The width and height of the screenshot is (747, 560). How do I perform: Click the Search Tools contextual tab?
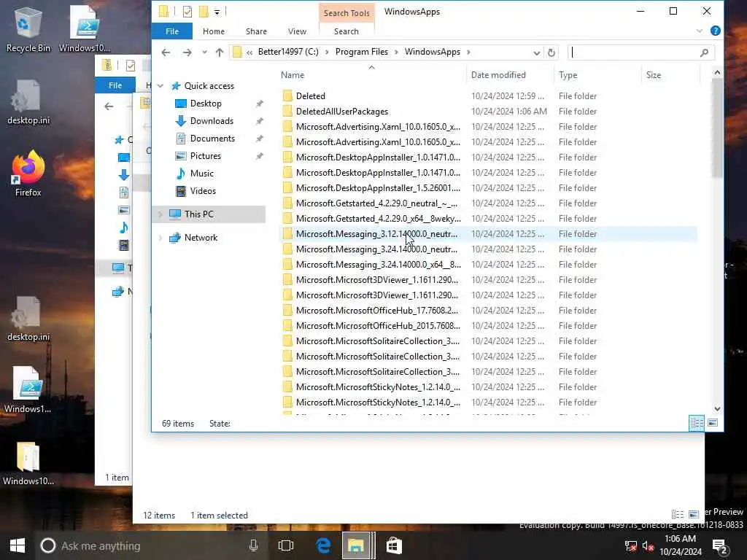pos(347,13)
